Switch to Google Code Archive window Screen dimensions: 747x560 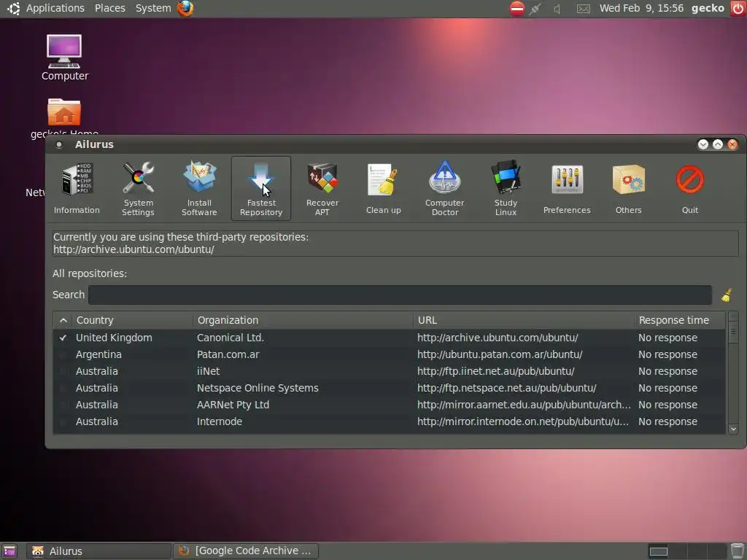[x=246, y=551]
